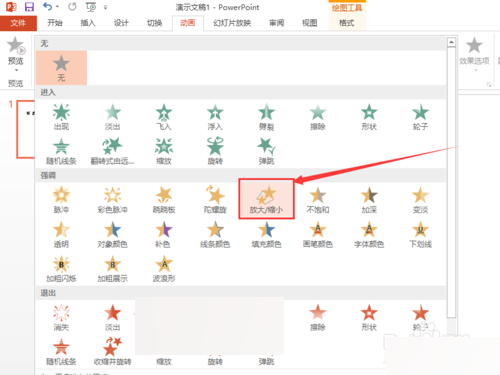Apply the 劈裂 entrance effect
The image size is (500, 375).
click(266, 117)
